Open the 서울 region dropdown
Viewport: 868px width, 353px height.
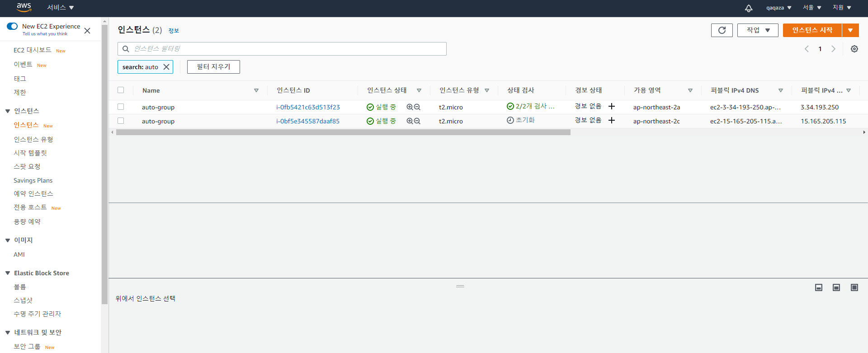pos(812,8)
